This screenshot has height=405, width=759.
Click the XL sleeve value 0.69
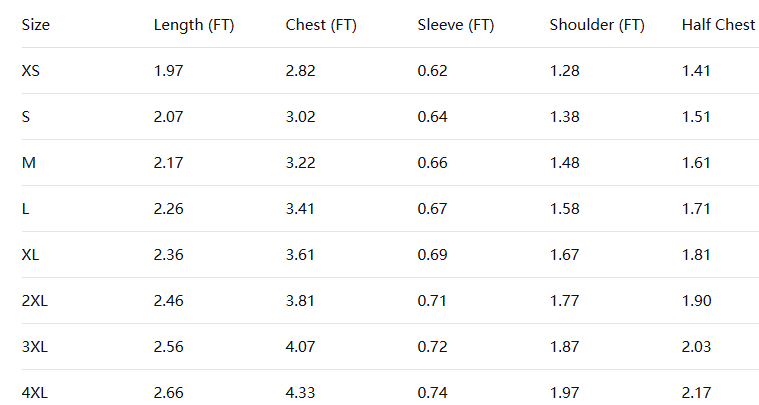[432, 254]
